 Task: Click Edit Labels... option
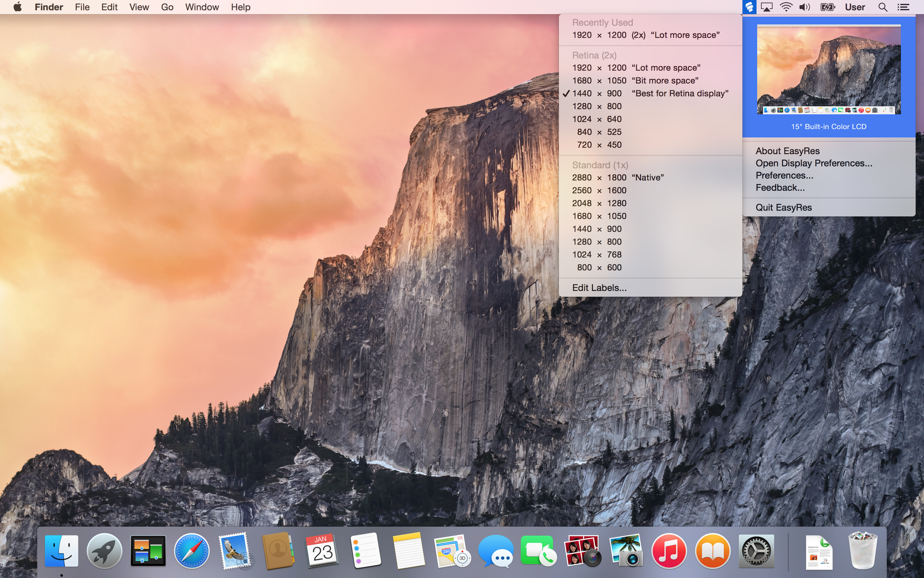coord(599,288)
